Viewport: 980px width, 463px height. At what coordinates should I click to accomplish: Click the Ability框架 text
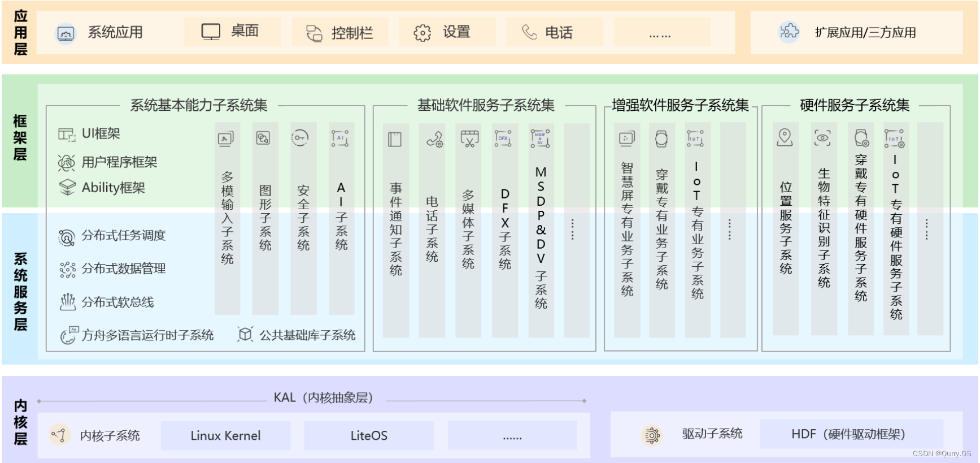114,188
